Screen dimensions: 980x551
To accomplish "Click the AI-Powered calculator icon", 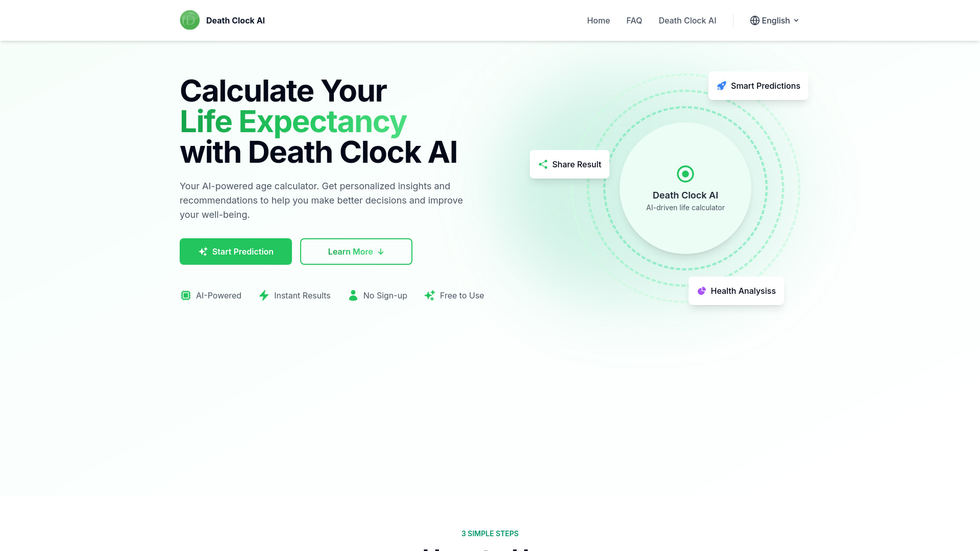I will pyautogui.click(x=185, y=295).
